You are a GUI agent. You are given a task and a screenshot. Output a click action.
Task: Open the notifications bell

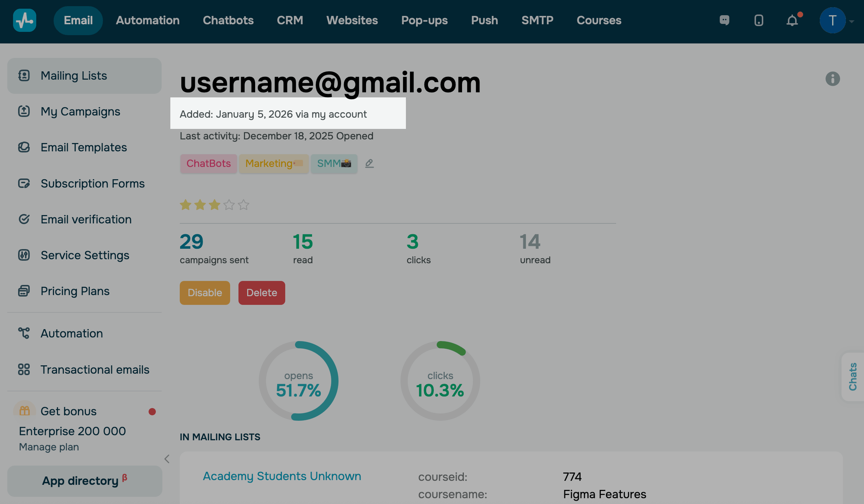pos(792,21)
